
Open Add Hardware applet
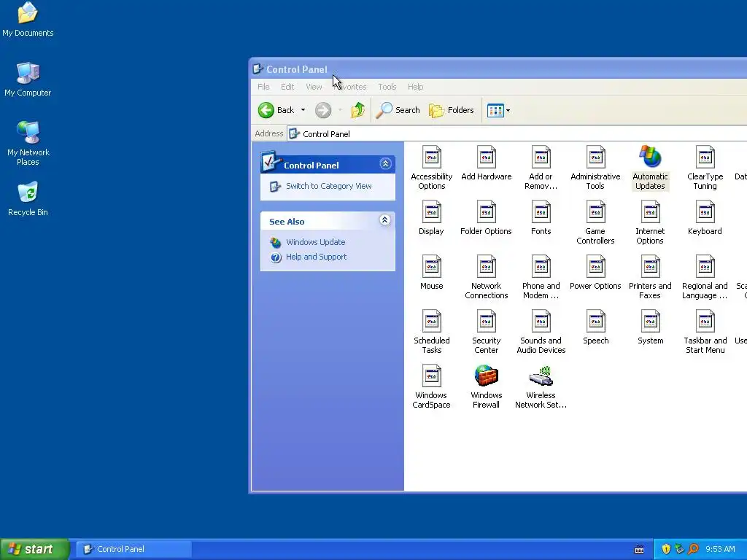tap(486, 163)
